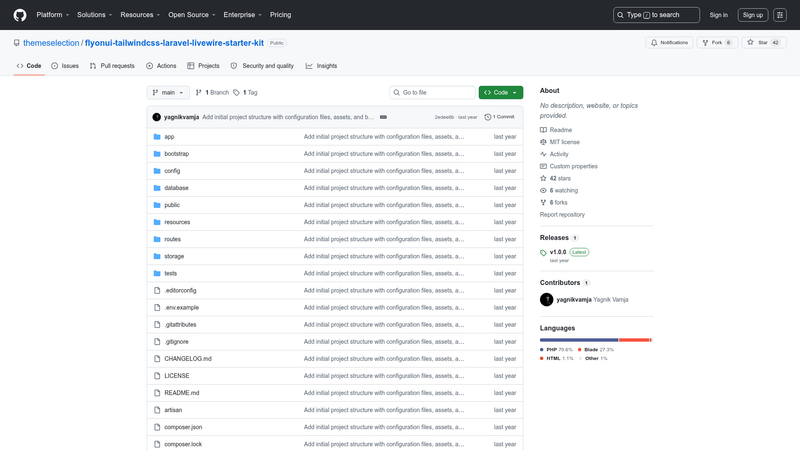800x450 pixels.
Task: Click Sign in link
Action: click(718, 15)
